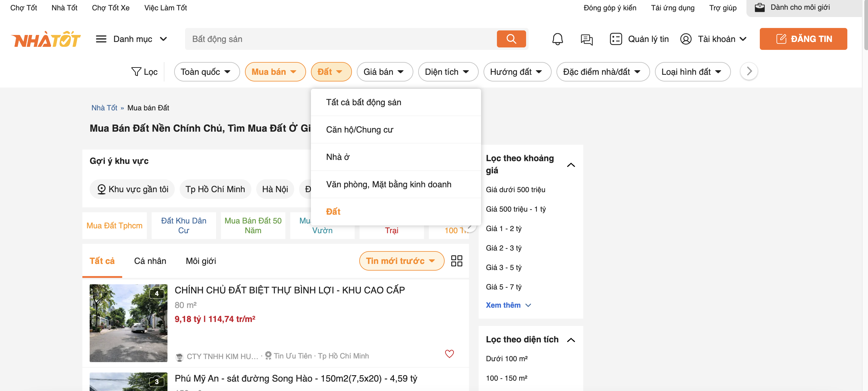Open Tải ứng dụng link

pyautogui.click(x=673, y=7)
